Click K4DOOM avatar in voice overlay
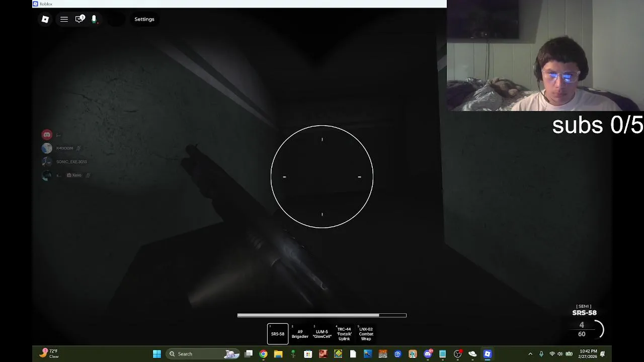This screenshot has height=362, width=644. (47, 148)
